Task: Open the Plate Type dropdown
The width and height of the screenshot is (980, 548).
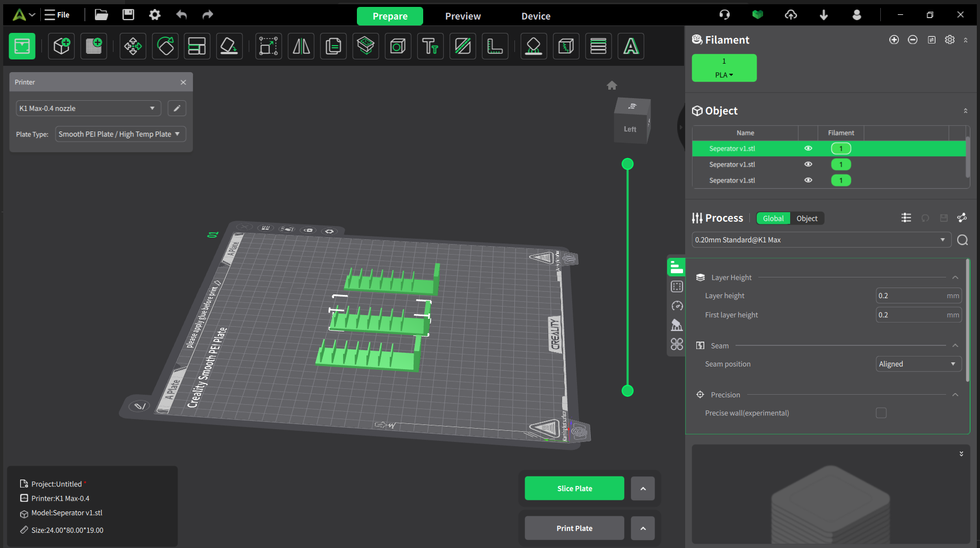Action: click(x=120, y=134)
